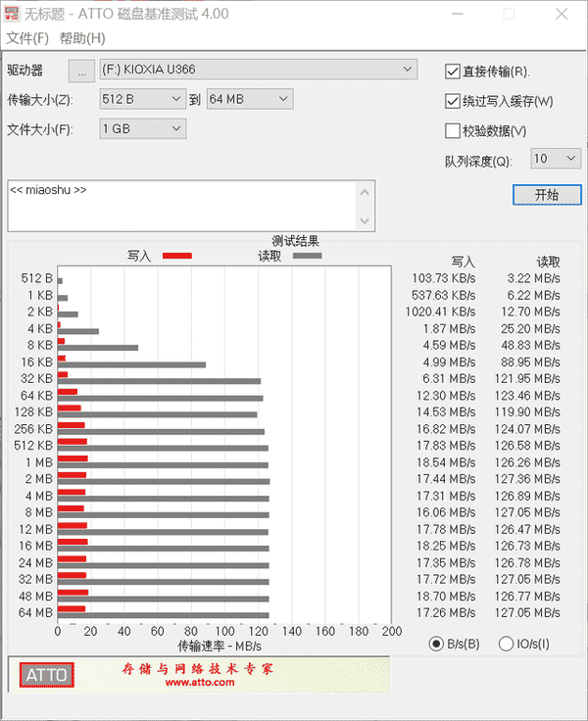The image size is (588, 721).
Task: Select the B/s(B) radio button
Action: click(436, 644)
